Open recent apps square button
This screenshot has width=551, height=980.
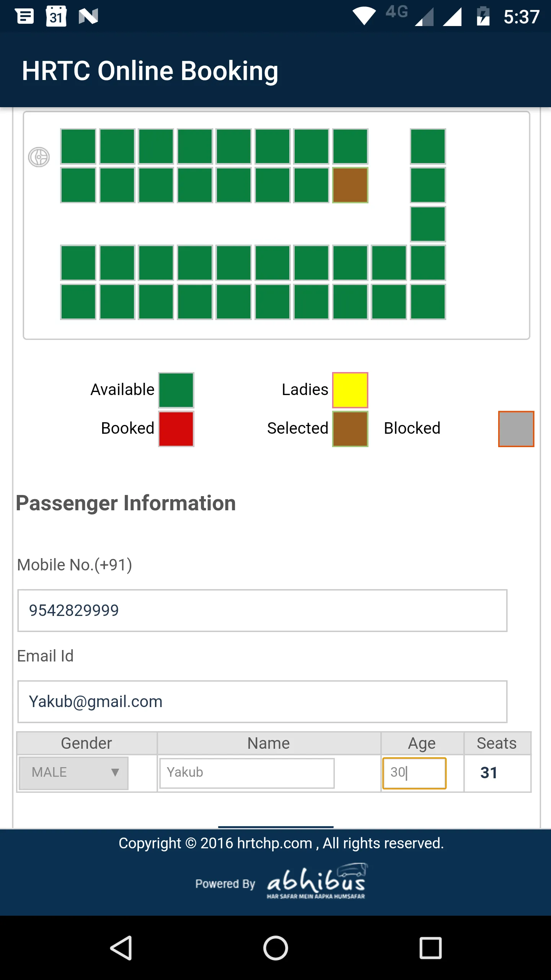coord(430,948)
